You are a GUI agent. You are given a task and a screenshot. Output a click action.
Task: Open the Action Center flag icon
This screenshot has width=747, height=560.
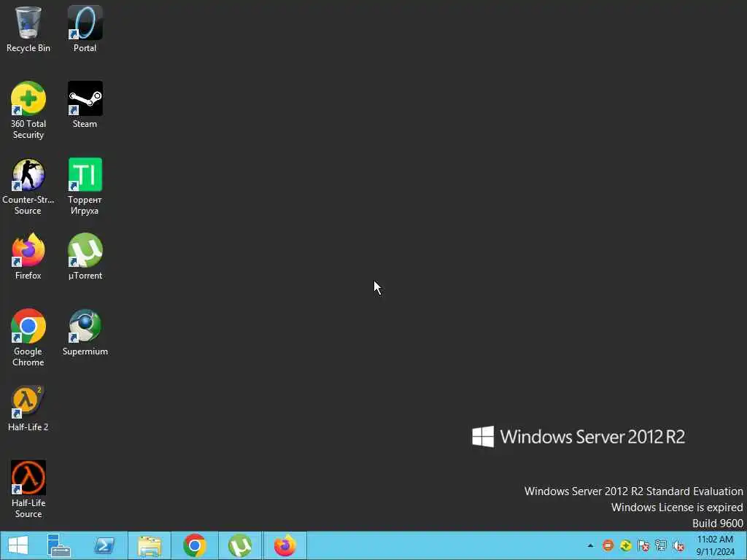point(643,545)
